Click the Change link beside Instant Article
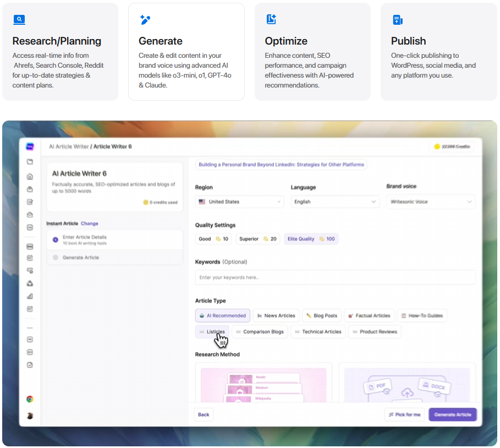The image size is (500, 448). click(x=89, y=223)
